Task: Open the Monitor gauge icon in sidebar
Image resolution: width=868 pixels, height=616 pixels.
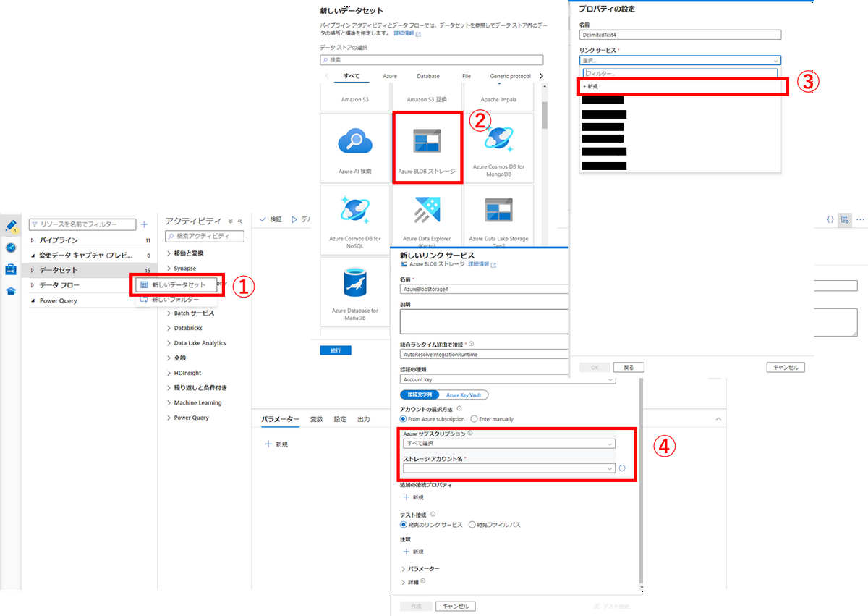Action: point(11,248)
